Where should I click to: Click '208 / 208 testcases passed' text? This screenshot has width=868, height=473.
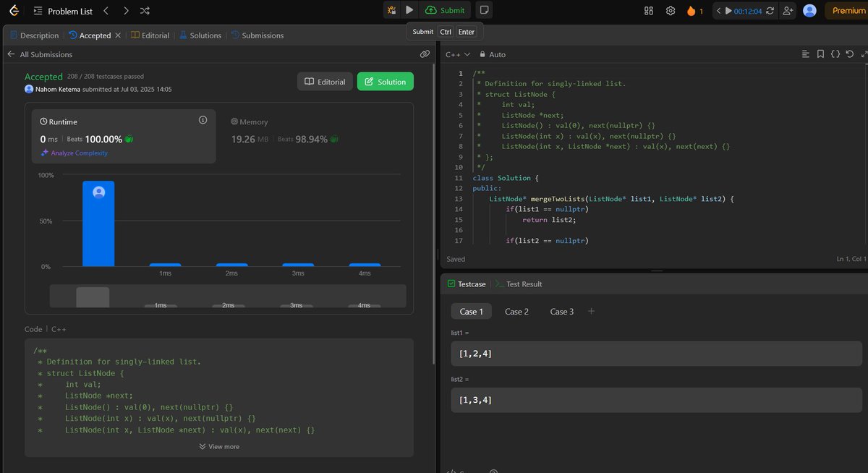pos(105,76)
